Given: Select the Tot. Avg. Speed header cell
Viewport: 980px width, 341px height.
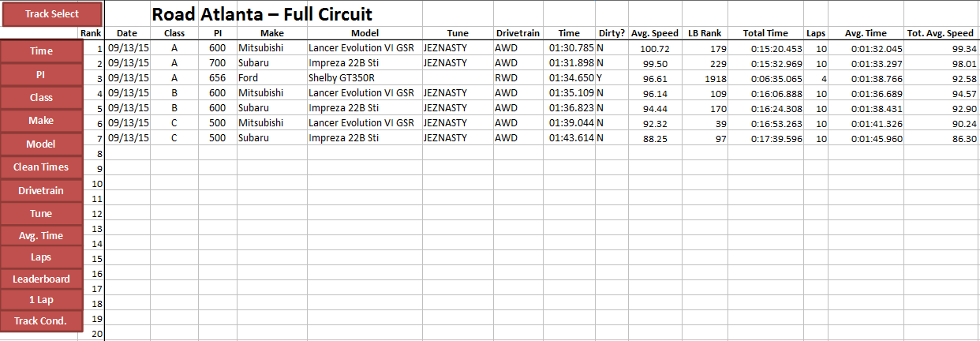Looking at the screenshot, I should pyautogui.click(x=941, y=33).
